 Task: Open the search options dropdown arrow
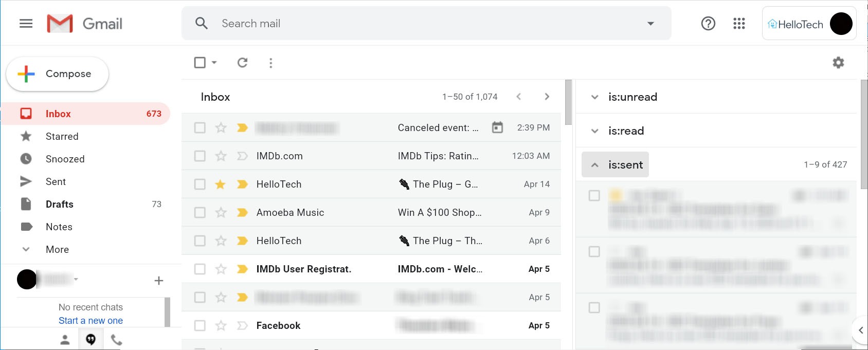(x=650, y=24)
